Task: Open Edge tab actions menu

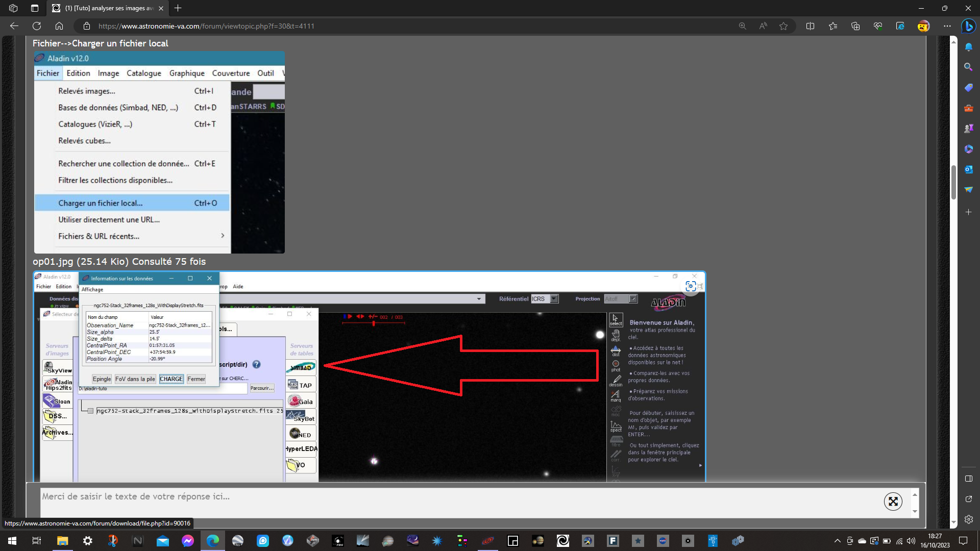Action: 34,8
